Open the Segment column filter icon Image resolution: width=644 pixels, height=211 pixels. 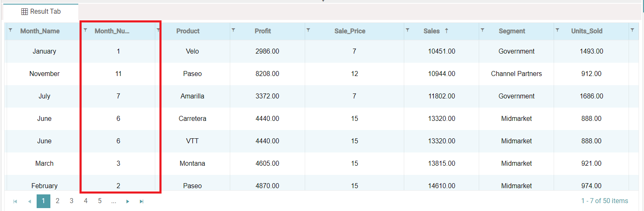482,30
